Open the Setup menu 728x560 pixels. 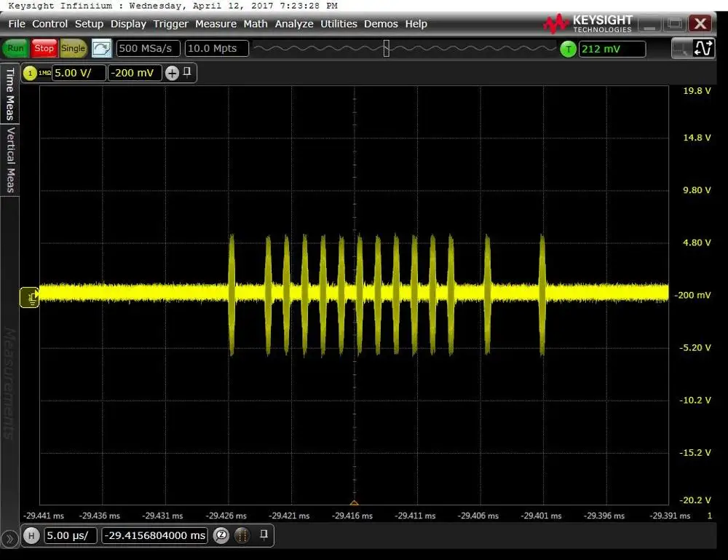(x=89, y=24)
